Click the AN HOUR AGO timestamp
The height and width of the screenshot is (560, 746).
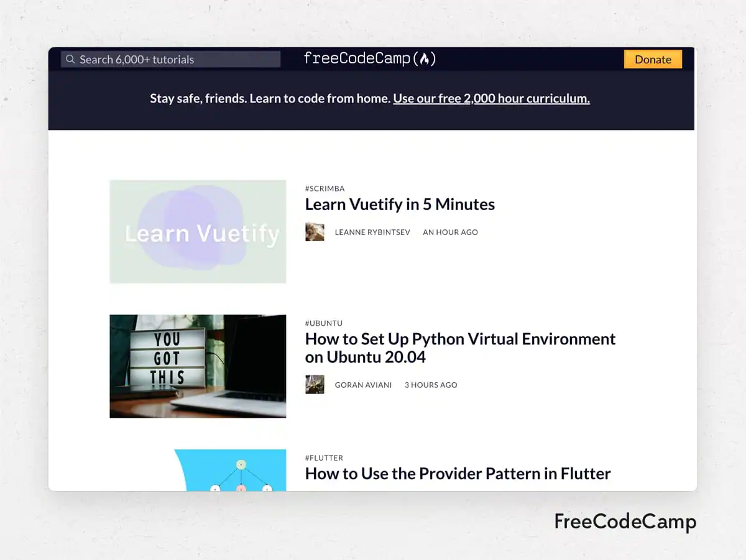point(450,232)
